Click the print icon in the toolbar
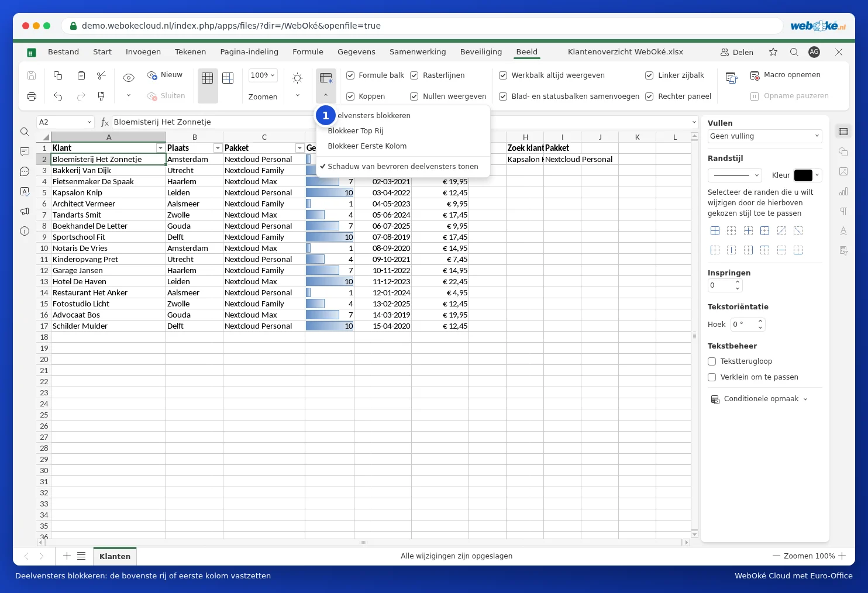Image resolution: width=868 pixels, height=593 pixels. 32,96
